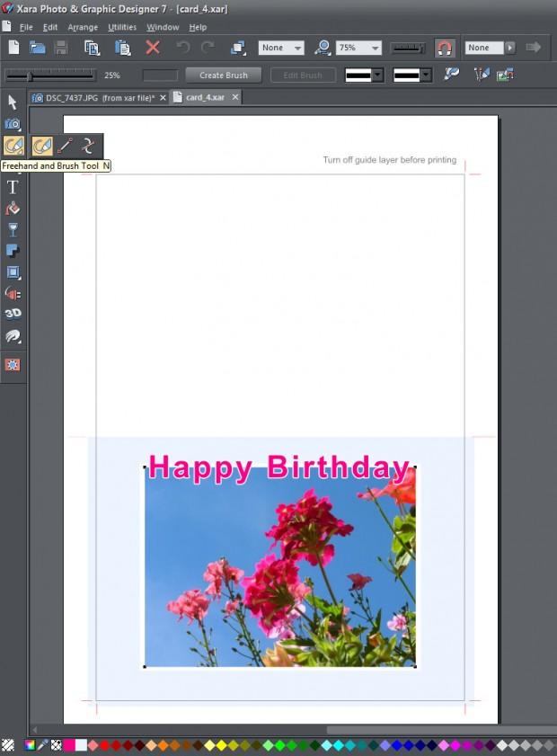Click the brush stroke options icon
The image size is (557, 756).
tap(452, 74)
